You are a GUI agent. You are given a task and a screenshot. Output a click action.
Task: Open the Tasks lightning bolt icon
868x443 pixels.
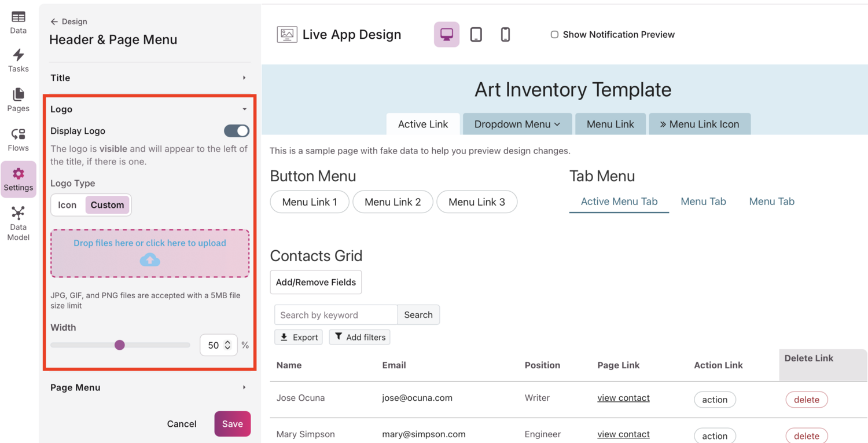[19, 60]
